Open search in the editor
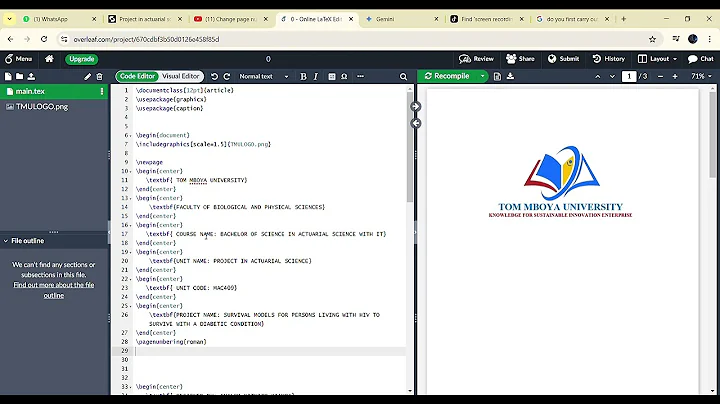 (x=403, y=77)
